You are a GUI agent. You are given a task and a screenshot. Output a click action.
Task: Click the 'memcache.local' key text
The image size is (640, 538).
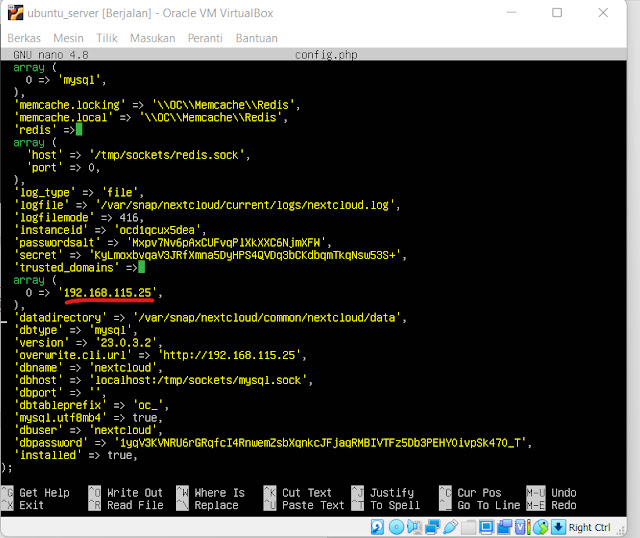(63, 118)
